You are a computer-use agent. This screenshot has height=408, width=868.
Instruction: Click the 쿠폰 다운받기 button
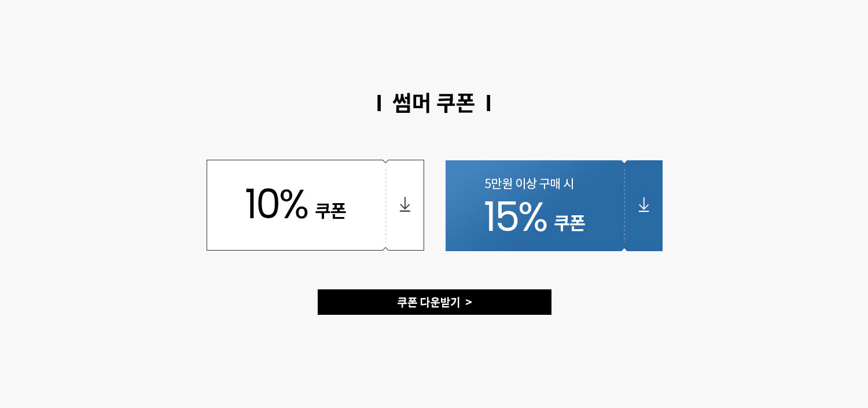click(435, 302)
